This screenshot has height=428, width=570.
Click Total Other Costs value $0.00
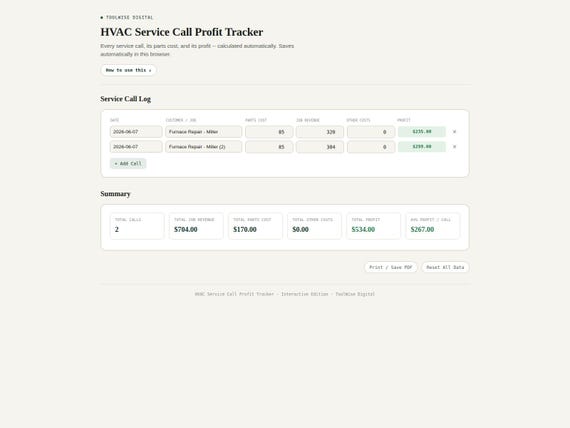pyautogui.click(x=300, y=229)
